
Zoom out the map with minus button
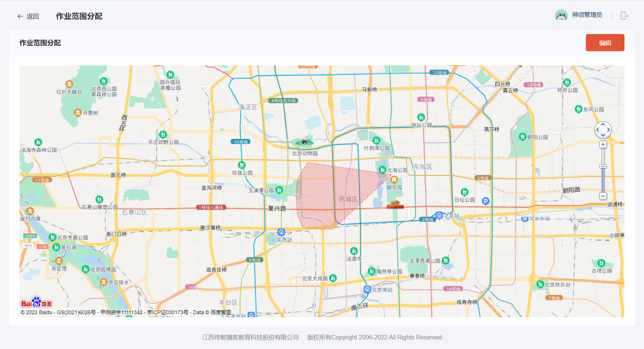[x=603, y=196]
